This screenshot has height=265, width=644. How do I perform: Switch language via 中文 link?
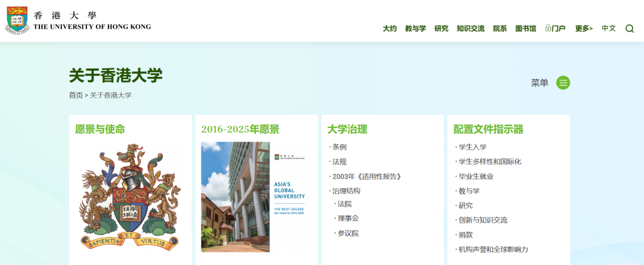609,29
